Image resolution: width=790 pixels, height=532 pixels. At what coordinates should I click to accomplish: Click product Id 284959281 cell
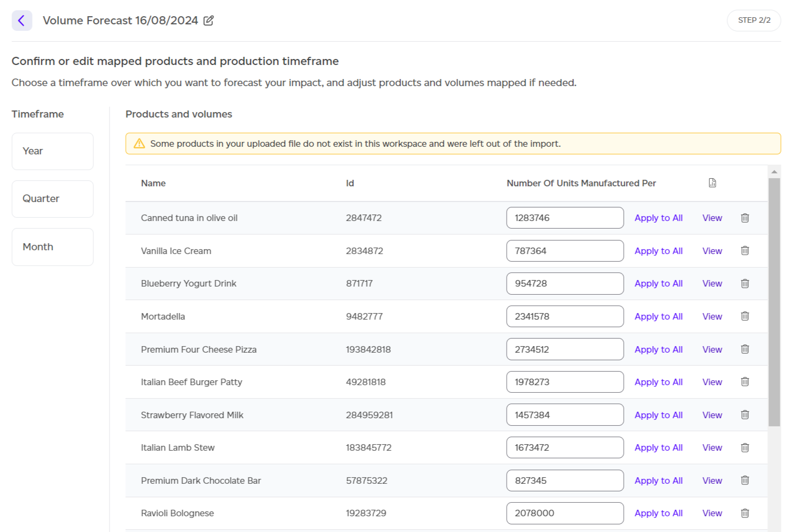pyautogui.click(x=370, y=415)
